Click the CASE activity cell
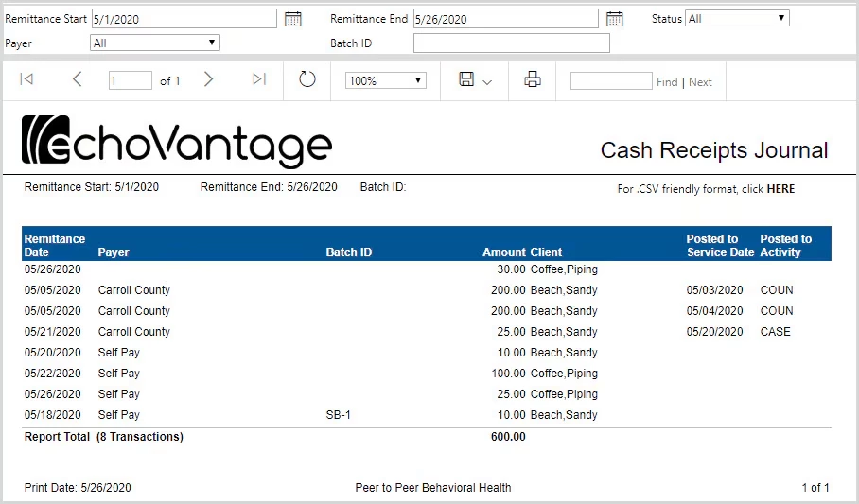Screen dimensions: 859x504 pos(775,332)
